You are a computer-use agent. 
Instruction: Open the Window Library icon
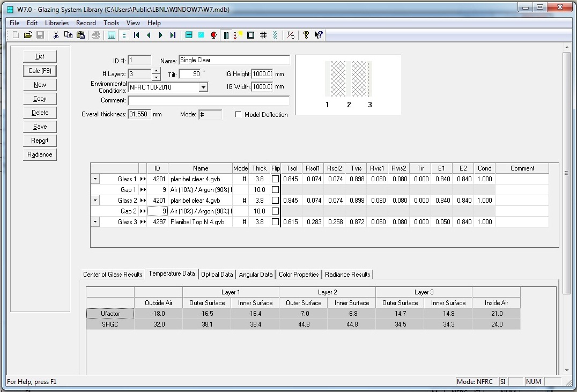coord(189,35)
